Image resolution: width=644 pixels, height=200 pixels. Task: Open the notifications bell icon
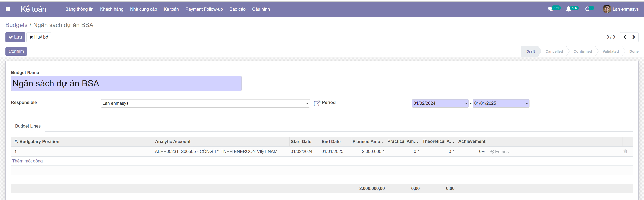(x=568, y=9)
